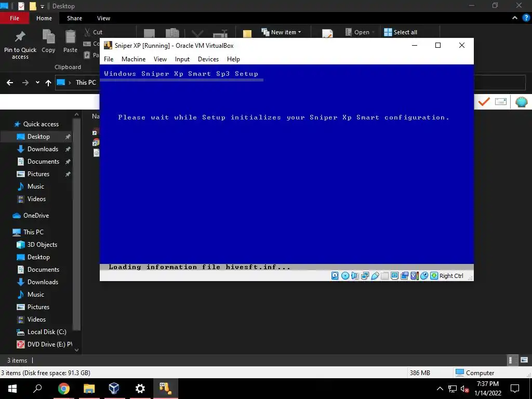Open the VirtualBox Input menu
The height and width of the screenshot is (399, 532).
[x=182, y=59]
